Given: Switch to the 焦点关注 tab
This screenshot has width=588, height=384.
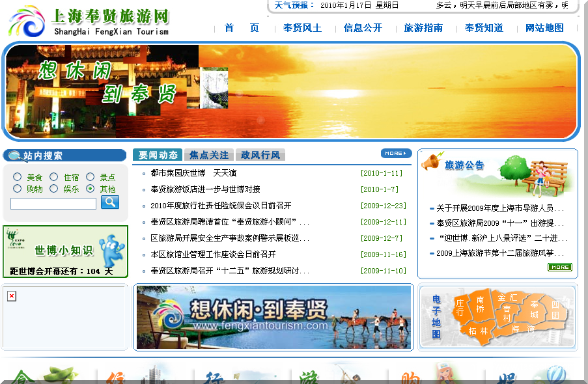Looking at the screenshot, I should 209,155.
